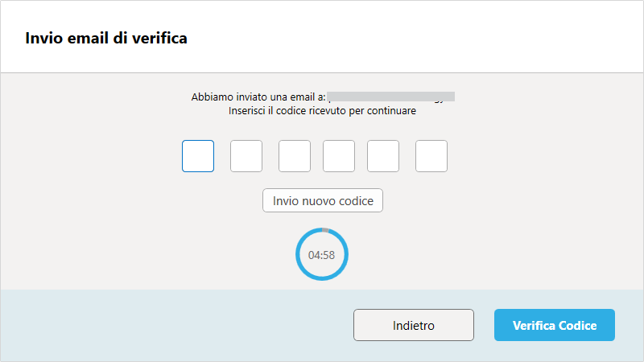Select the third code digit box
Viewport: 644px width, 362px height.
295,156
